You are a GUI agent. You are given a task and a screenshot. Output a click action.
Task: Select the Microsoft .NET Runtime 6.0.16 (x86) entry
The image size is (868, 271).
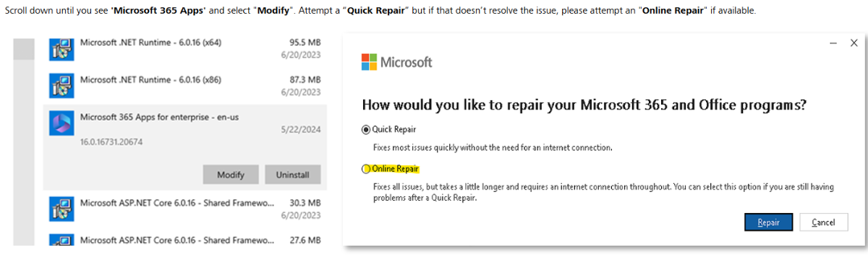click(x=185, y=86)
